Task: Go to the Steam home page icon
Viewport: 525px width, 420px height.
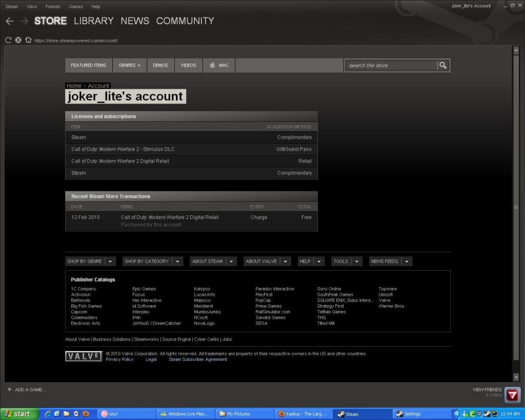Action: click(x=28, y=40)
